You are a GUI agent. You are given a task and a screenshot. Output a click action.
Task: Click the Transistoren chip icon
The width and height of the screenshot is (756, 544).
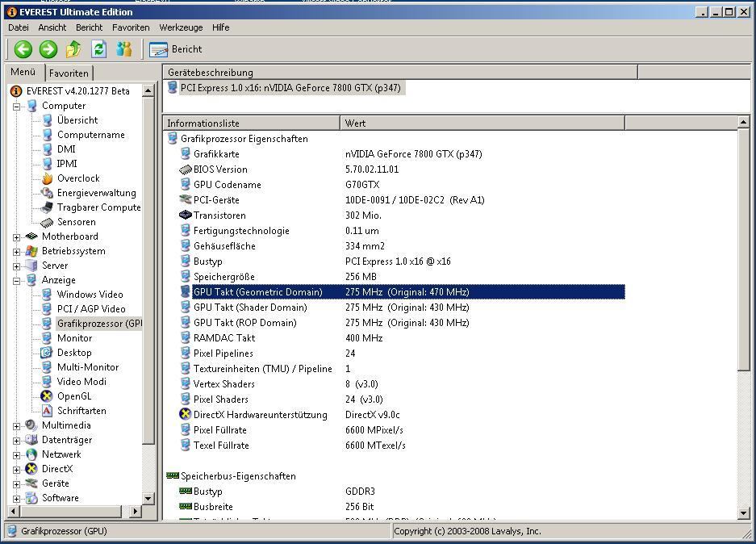point(186,215)
